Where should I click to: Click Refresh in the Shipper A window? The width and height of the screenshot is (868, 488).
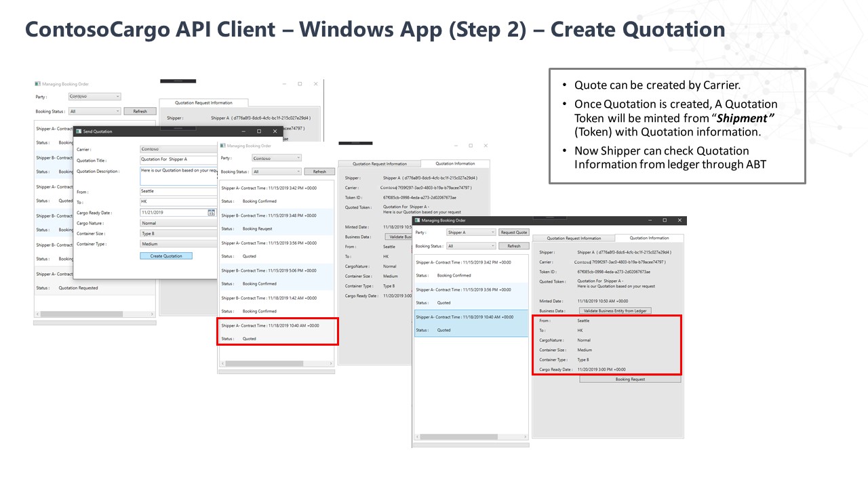(513, 246)
